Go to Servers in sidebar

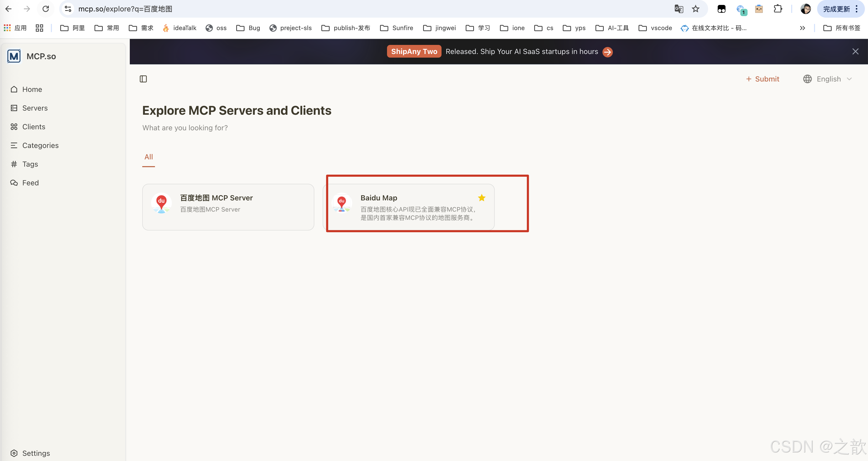tap(35, 108)
